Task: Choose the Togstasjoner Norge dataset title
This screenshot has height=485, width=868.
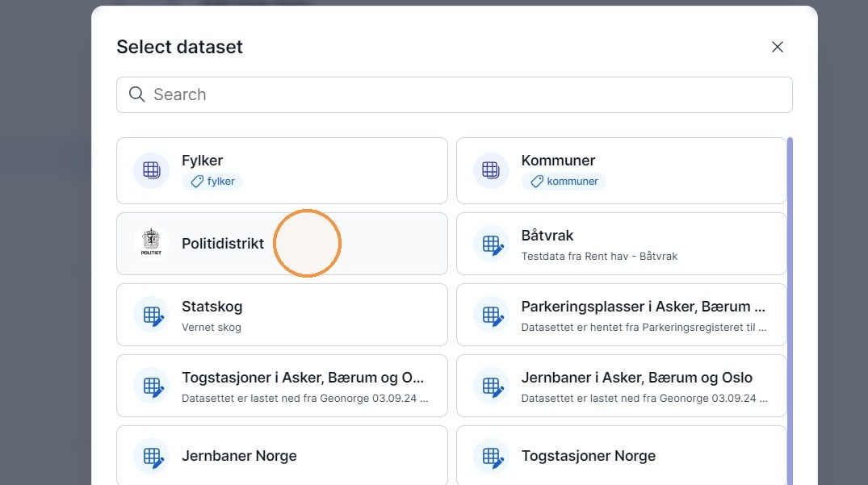Action: coord(589,456)
